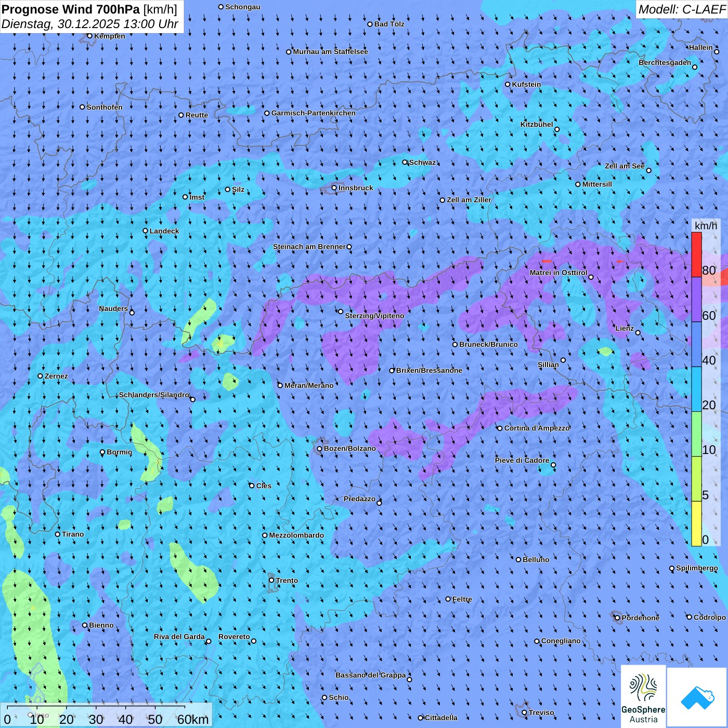Click the 'Codroipo' label
Screen dimensions: 728x728
pos(710,618)
